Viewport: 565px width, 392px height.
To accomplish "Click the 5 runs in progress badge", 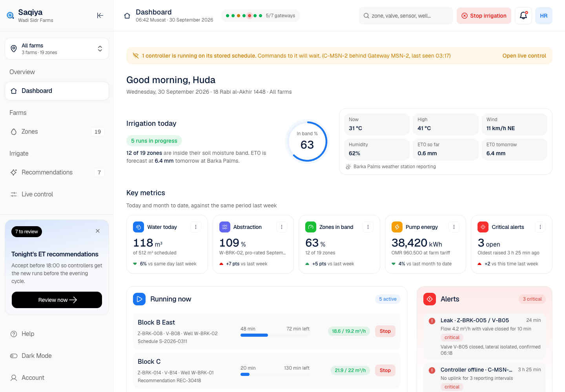I will pos(154,141).
